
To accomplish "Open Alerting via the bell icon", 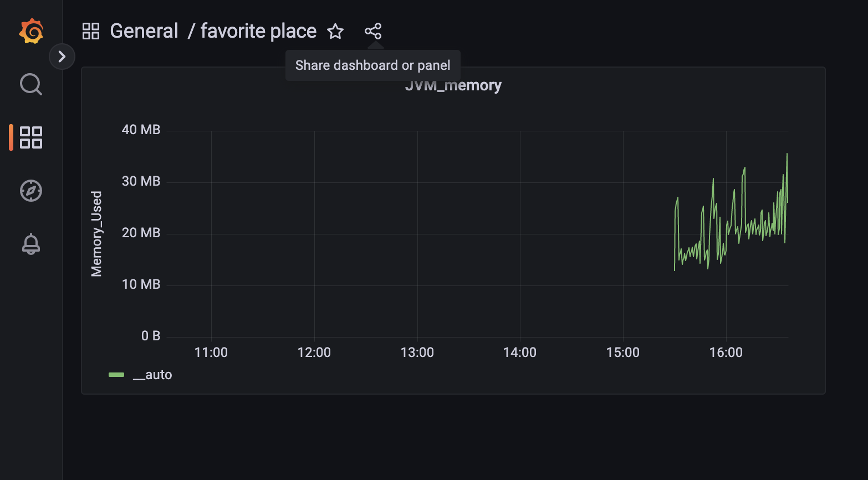I will pyautogui.click(x=30, y=244).
